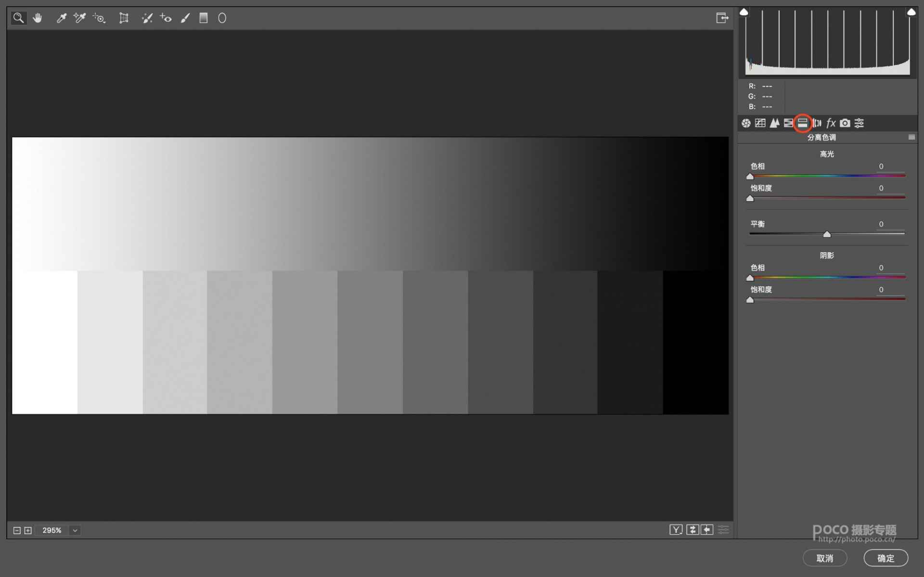The image size is (924, 577).
Task: Click the 确定 confirm button
Action: click(x=885, y=558)
